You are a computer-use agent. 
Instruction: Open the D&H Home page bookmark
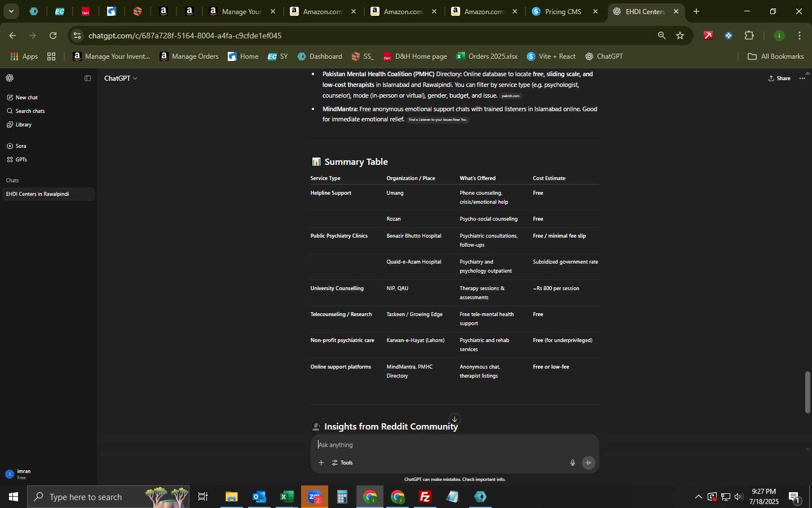[416, 56]
